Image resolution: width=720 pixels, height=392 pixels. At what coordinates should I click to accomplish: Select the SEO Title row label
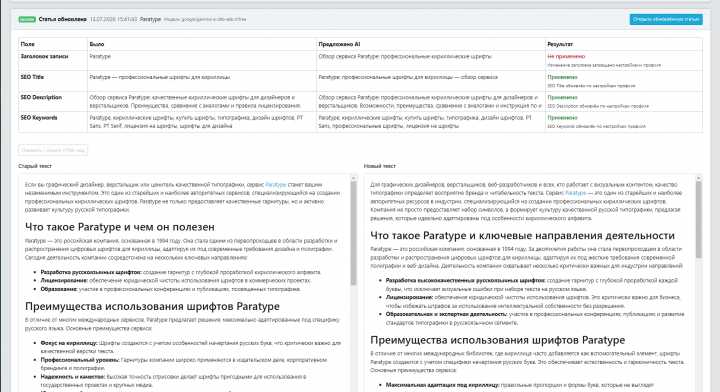click(32, 77)
